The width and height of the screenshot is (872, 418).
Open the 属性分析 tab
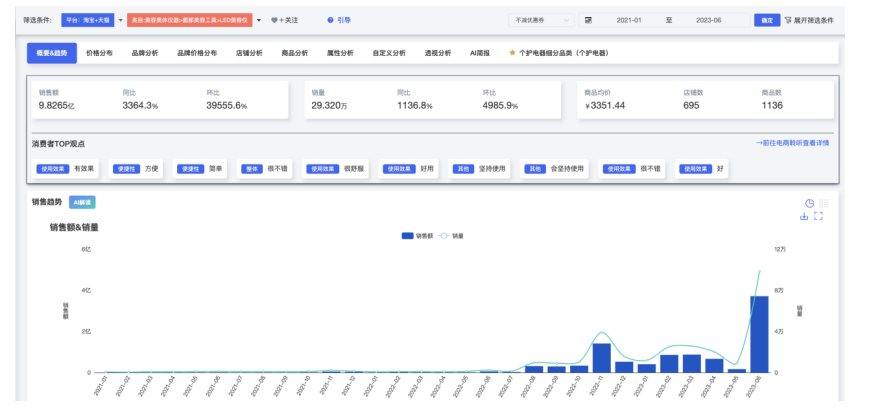pyautogui.click(x=340, y=53)
